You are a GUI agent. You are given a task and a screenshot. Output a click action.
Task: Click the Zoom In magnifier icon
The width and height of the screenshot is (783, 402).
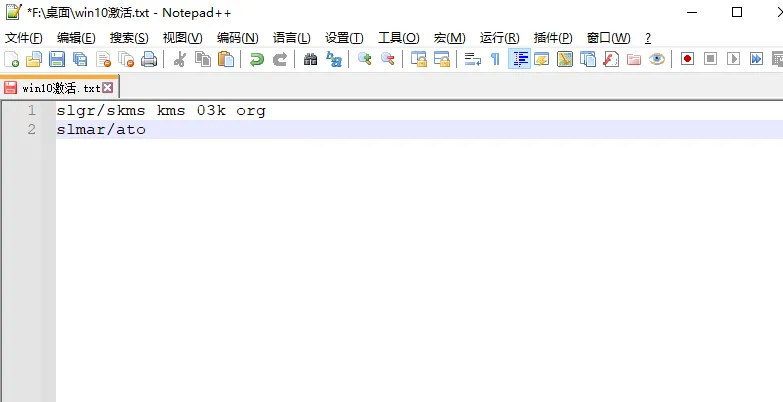365,59
